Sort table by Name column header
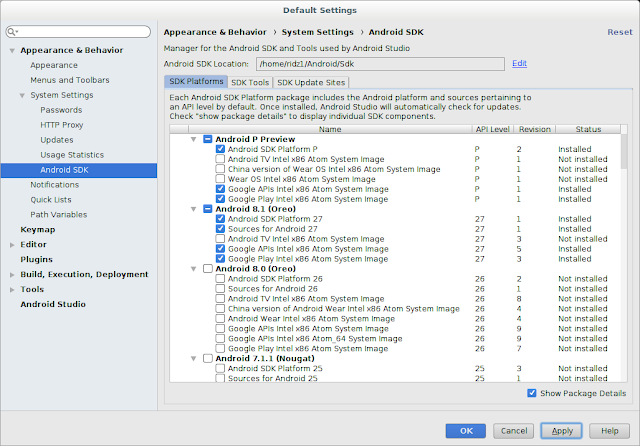 pyautogui.click(x=330, y=129)
